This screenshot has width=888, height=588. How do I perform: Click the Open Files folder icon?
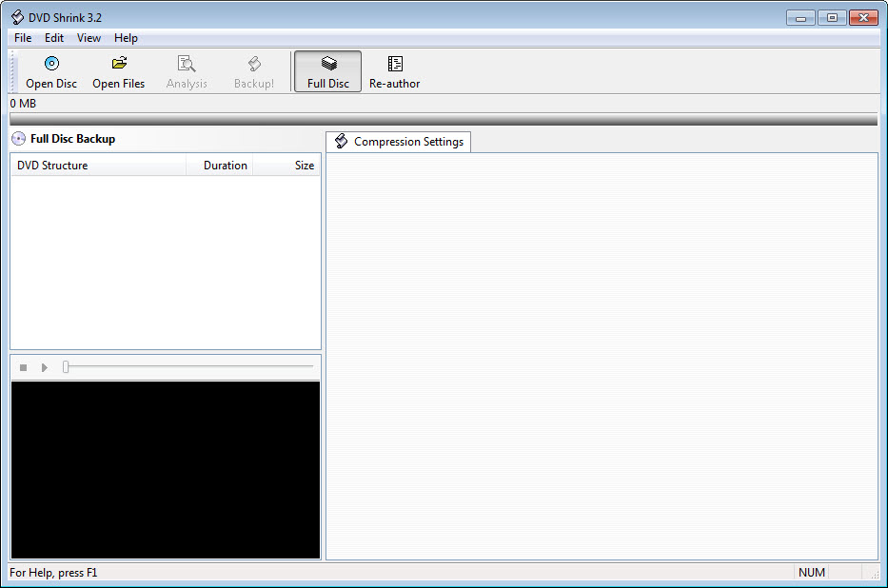point(119,63)
